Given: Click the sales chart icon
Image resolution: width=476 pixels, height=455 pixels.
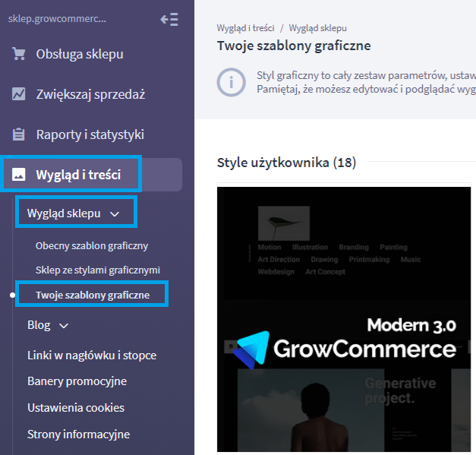Looking at the screenshot, I should 18,94.
